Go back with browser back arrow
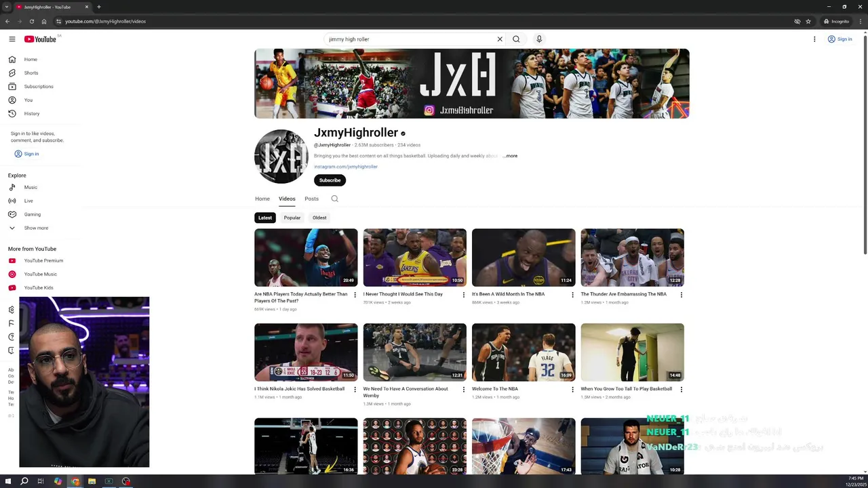This screenshot has height=488, width=868. pyautogui.click(x=7, y=21)
